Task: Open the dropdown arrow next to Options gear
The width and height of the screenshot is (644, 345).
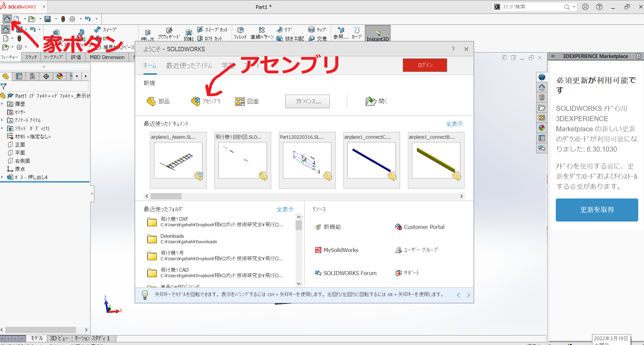Action: [x=81, y=19]
